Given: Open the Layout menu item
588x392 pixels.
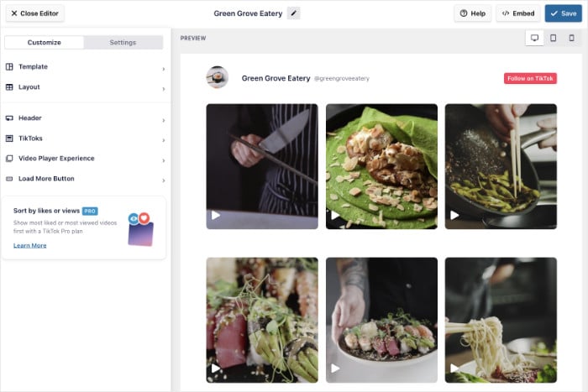Looking at the screenshot, I should click(86, 87).
